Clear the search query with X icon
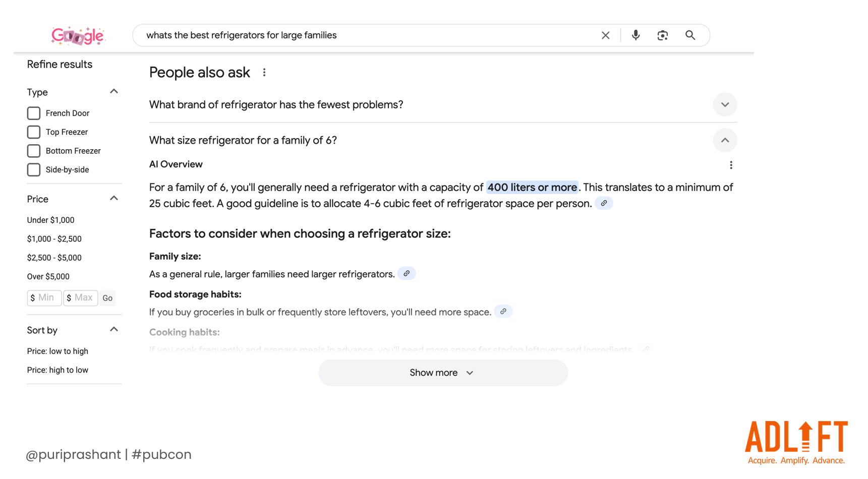 point(605,35)
